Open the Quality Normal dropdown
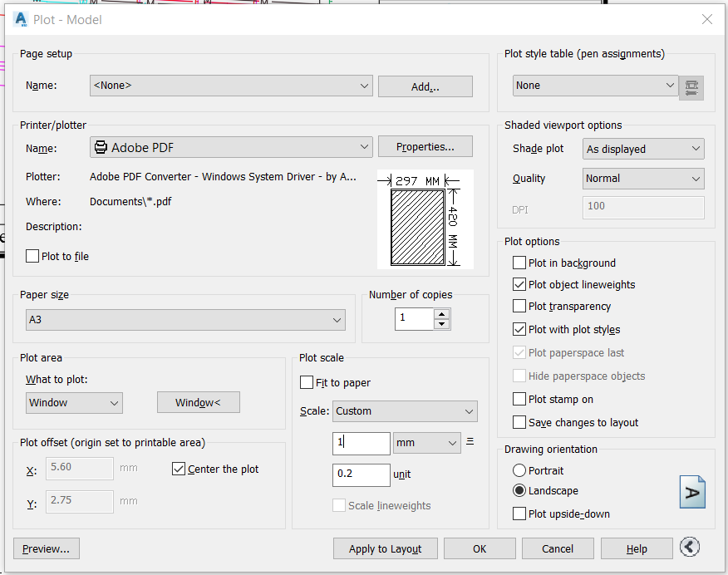The width and height of the screenshot is (728, 575). [x=643, y=179]
